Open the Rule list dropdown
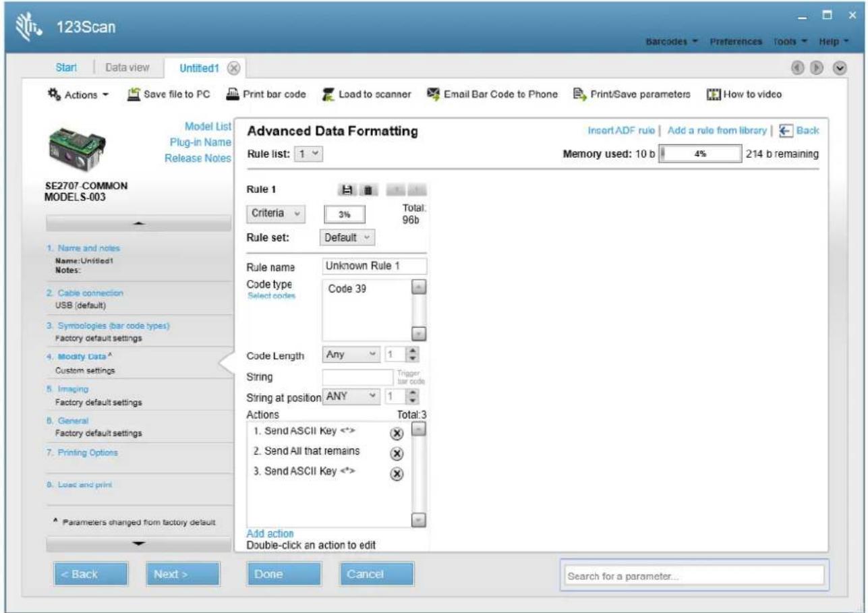 click(311, 154)
